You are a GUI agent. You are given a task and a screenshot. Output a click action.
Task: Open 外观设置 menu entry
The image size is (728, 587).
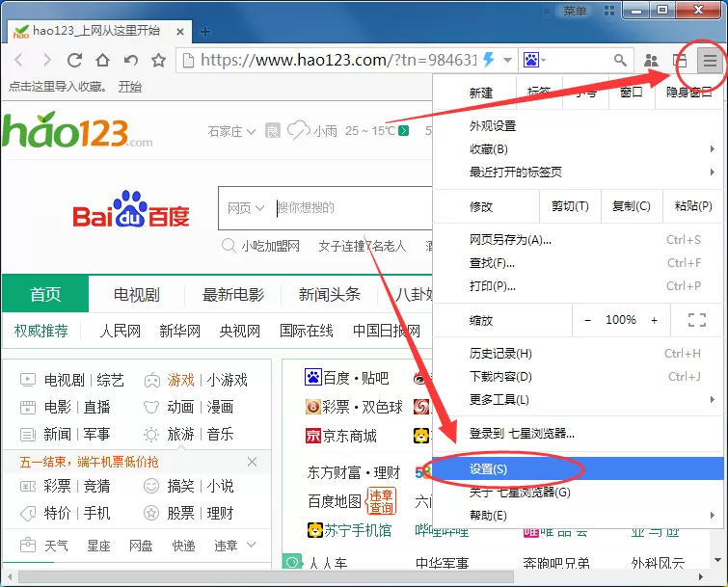click(x=578, y=125)
